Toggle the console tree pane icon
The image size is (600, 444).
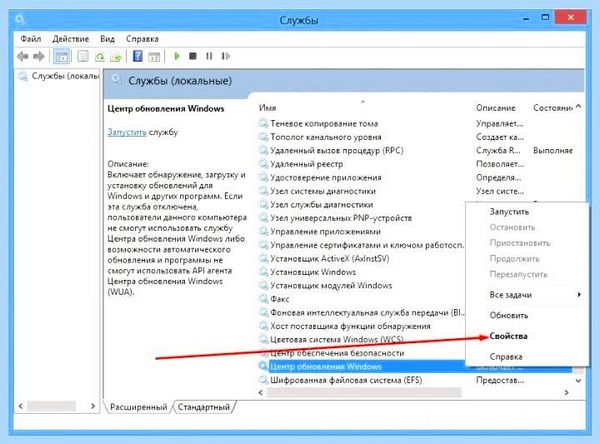pos(62,57)
